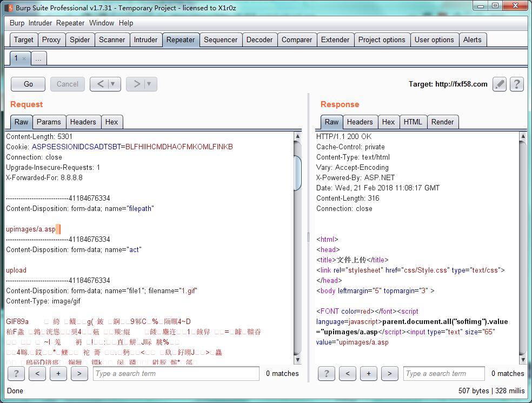This screenshot has height=403, width=532.
Task: Open the back history dropdown arrow
Action: click(114, 84)
